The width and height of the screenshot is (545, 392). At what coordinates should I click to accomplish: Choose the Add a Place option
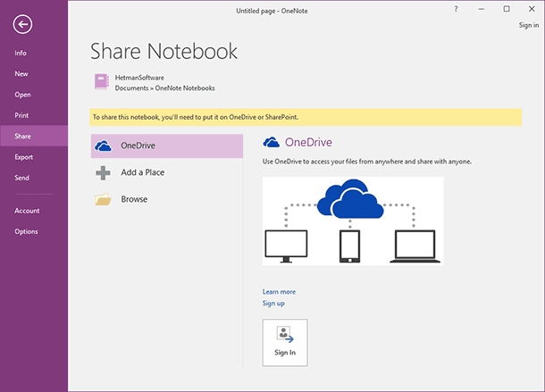[167, 172]
